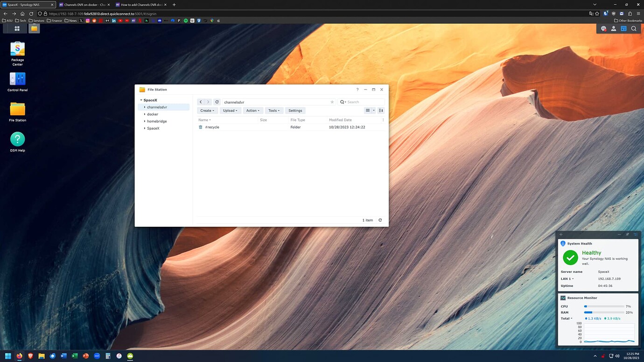The height and width of the screenshot is (362, 644).
Task: Open the Control Panel desktop icon
Action: pyautogui.click(x=17, y=79)
